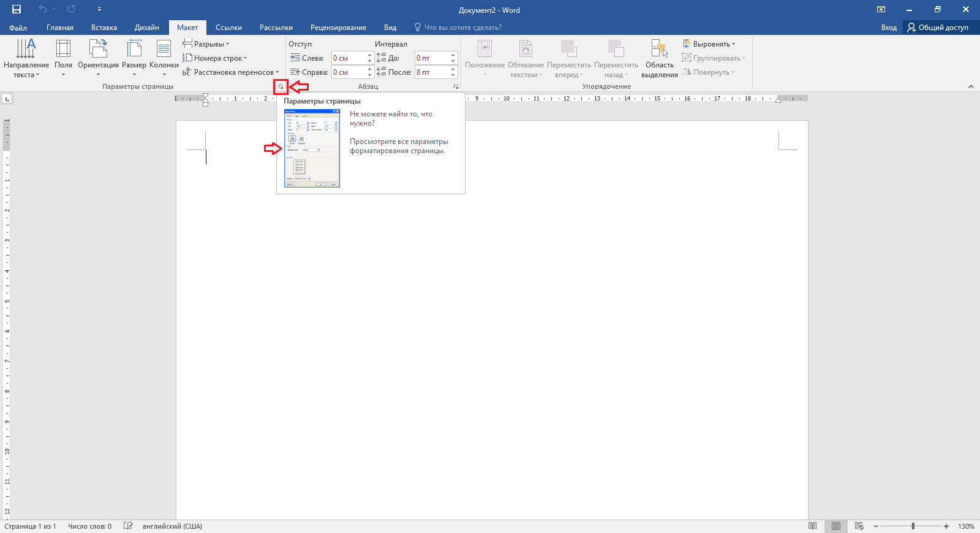This screenshot has width=980, height=533.
Task: Open the Колонки columns menu
Action: (x=164, y=58)
